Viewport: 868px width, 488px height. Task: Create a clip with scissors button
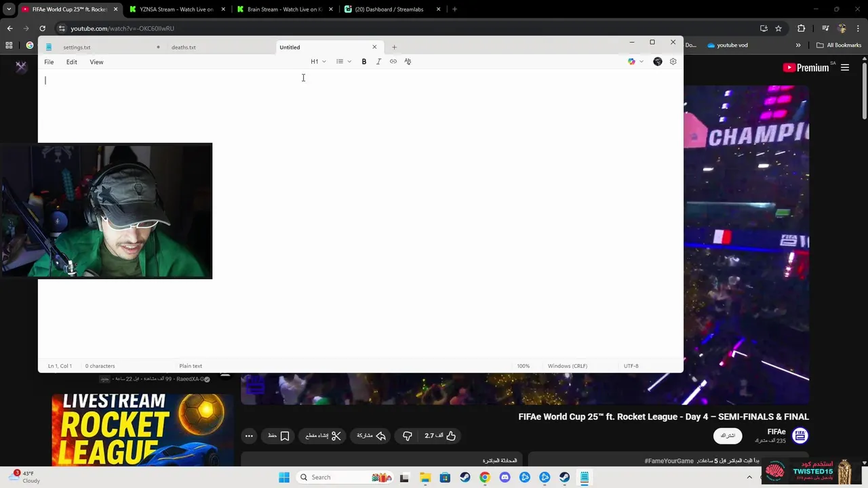coord(323,436)
